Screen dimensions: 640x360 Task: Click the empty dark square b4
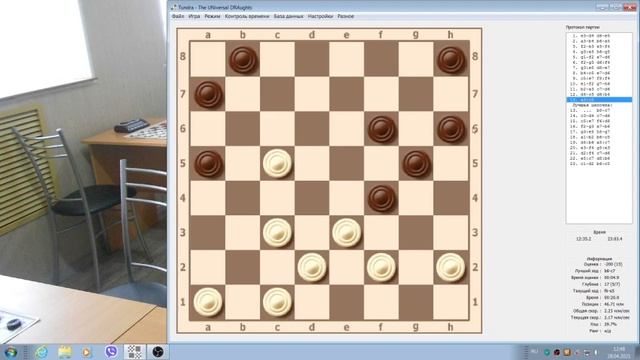[x=243, y=198]
